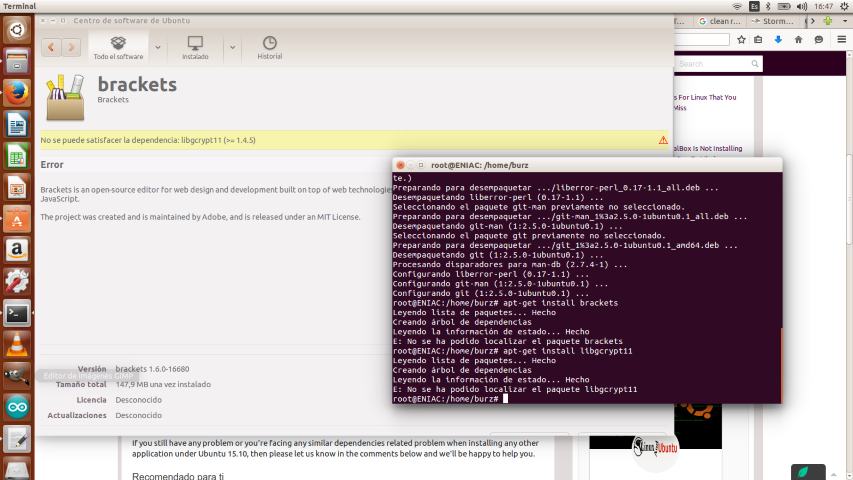Go to the Firefox home page icon
Viewport: 853px width, 480px height.
(x=798, y=40)
